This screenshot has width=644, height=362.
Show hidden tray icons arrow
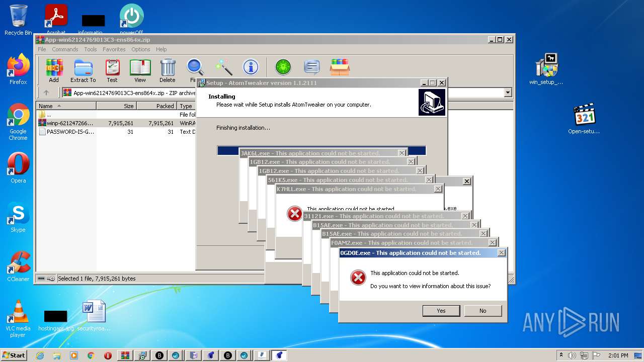tap(561, 355)
